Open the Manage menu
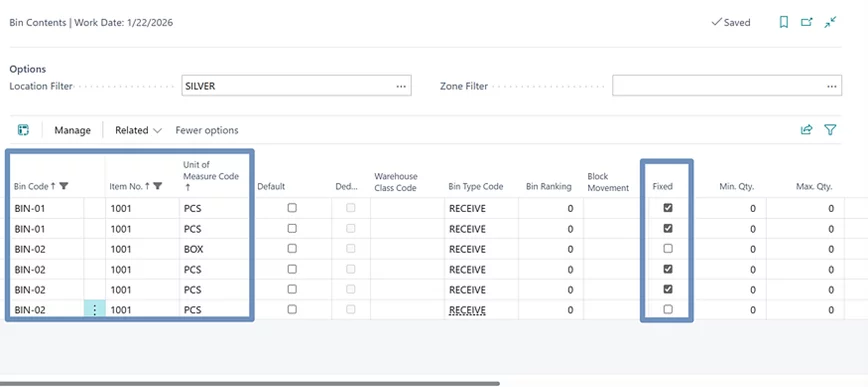Screen dimensions: 868x387 pyautogui.click(x=73, y=131)
